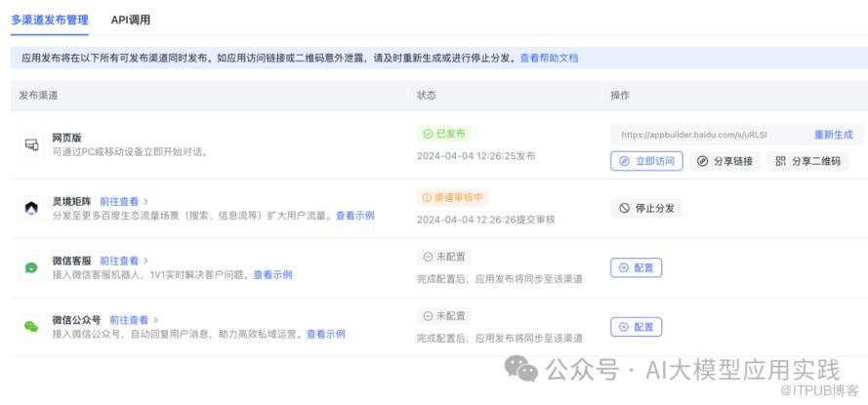This screenshot has width=868, height=405.
Task: Click 未配置 status badge for 微信公众号
Action: (443, 316)
